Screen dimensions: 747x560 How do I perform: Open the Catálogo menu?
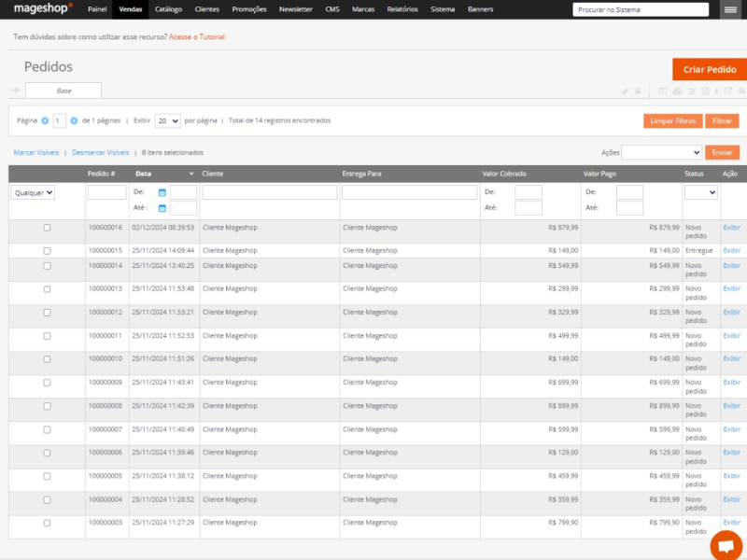168,9
